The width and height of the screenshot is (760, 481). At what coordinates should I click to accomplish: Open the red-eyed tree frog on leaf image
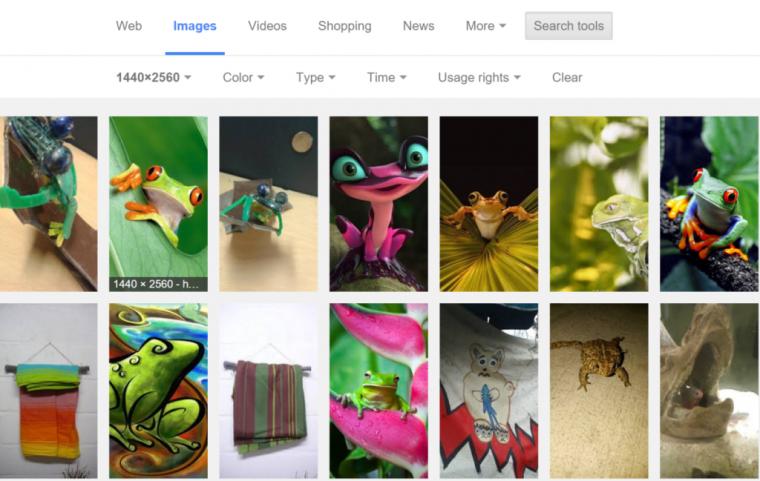[x=158, y=204]
